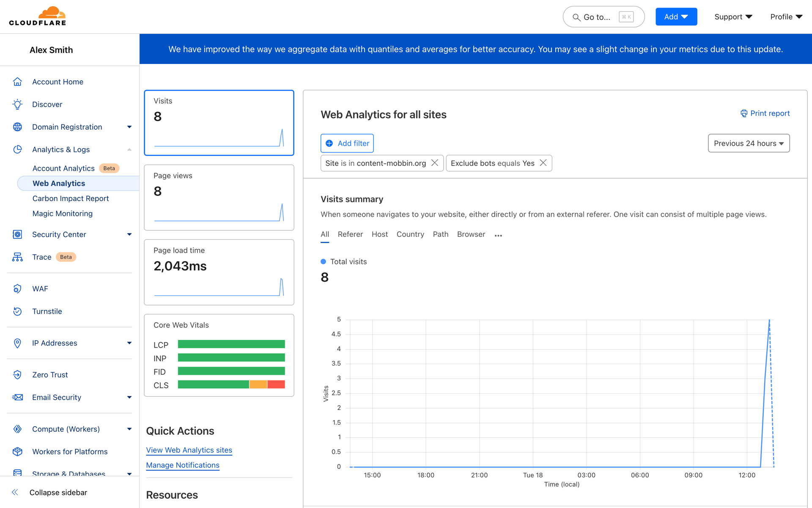Image resolution: width=812 pixels, height=508 pixels.
Task: Open the Add dropdown button
Action: point(676,17)
